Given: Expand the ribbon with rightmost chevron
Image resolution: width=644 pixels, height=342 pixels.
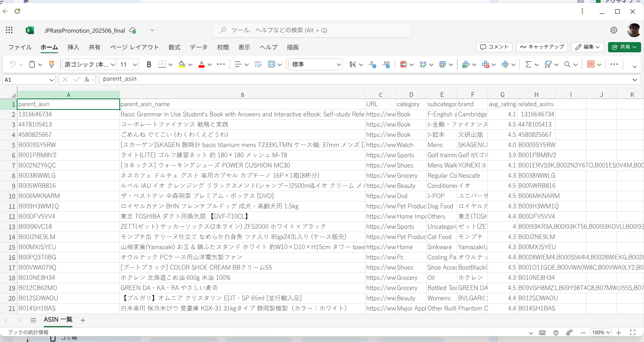Looking at the screenshot, I should (635, 67).
